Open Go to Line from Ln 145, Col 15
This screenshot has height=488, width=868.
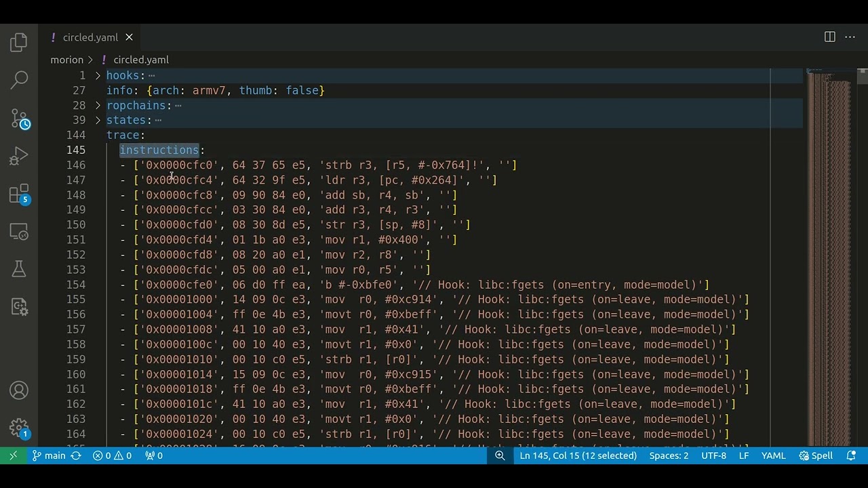click(578, 455)
